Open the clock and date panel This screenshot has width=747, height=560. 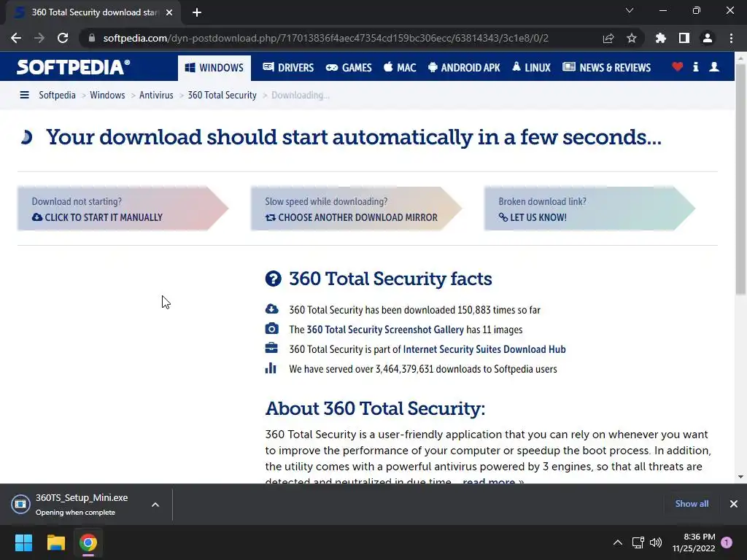coord(694,542)
